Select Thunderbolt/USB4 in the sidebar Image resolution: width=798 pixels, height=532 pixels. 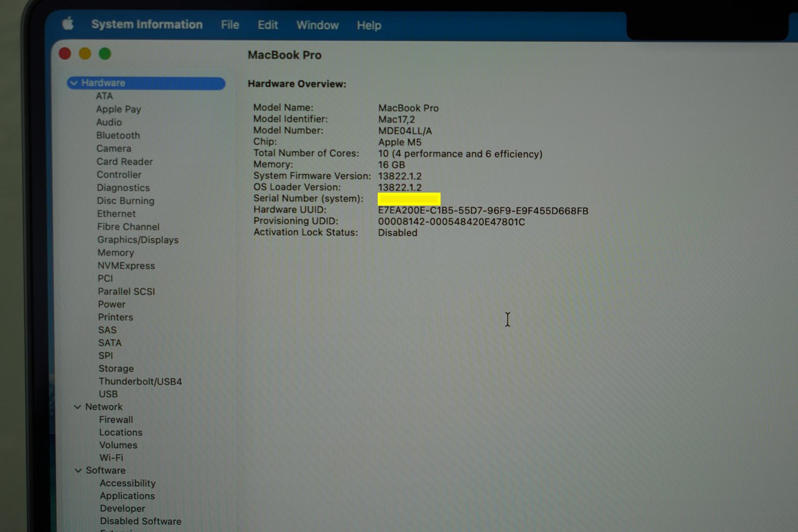(x=140, y=381)
